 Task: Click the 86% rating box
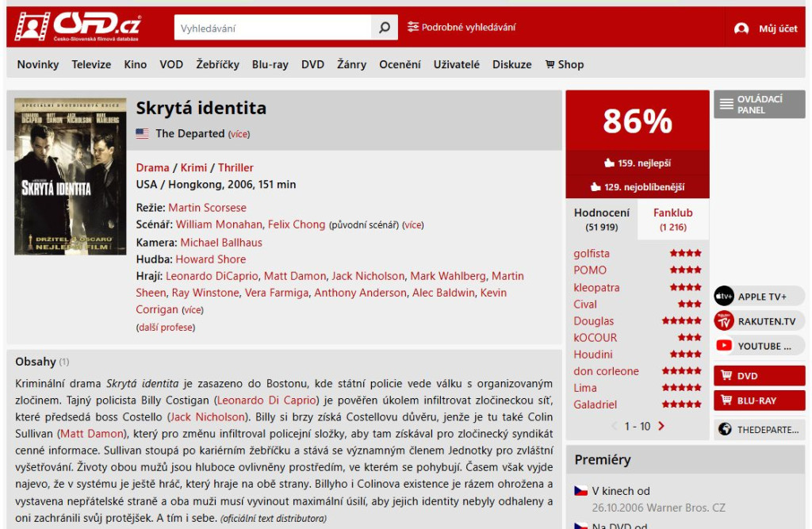tap(638, 121)
